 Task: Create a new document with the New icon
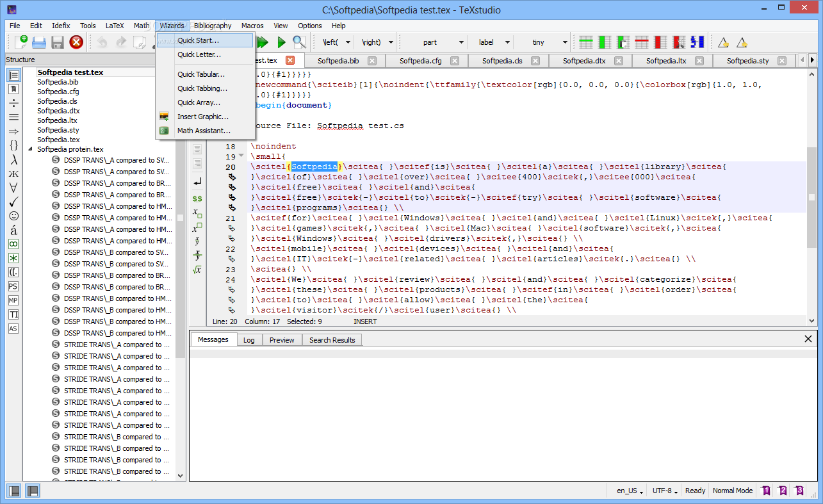pos(20,42)
